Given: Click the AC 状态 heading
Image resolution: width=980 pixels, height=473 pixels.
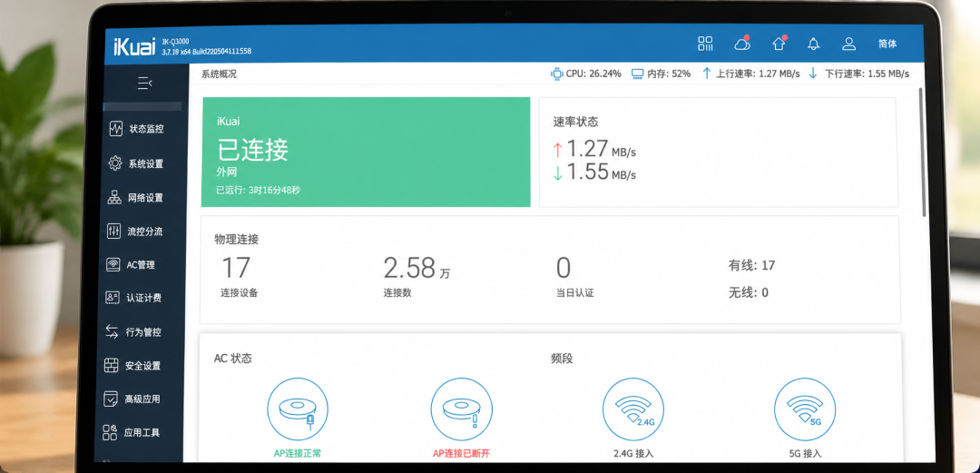Looking at the screenshot, I should pos(232,359).
